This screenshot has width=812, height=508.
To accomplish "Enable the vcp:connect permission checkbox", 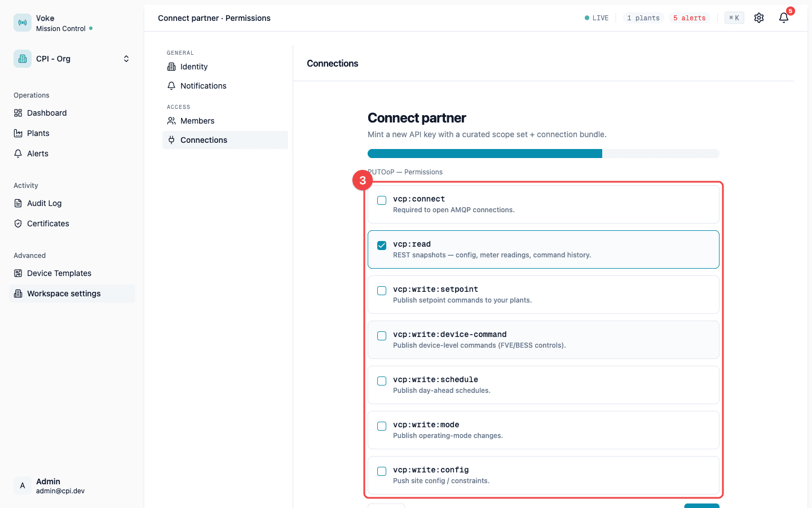I will [382, 200].
